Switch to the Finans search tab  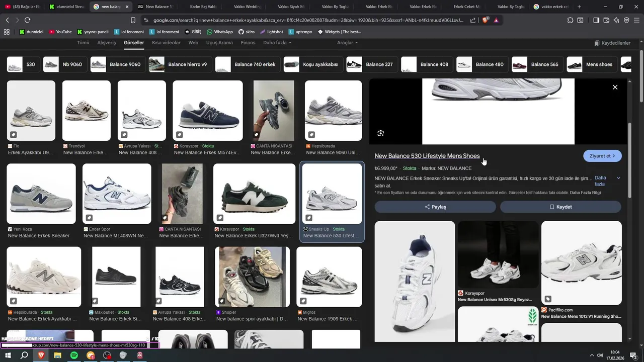[248, 43]
